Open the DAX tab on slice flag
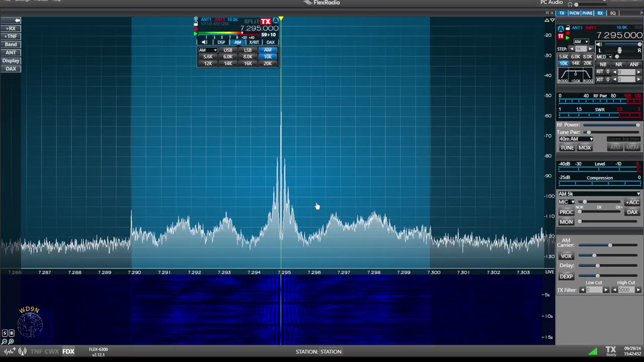The image size is (644, 362). click(x=270, y=42)
